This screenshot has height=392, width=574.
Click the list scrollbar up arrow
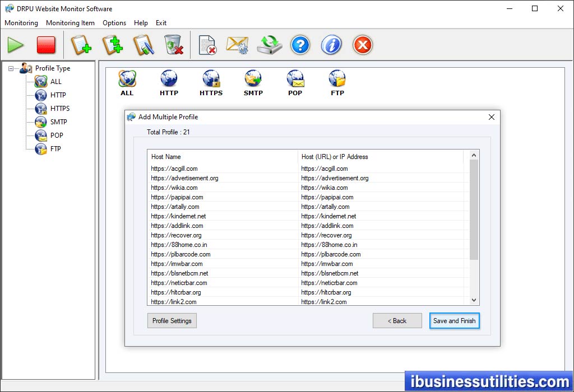[474, 155]
